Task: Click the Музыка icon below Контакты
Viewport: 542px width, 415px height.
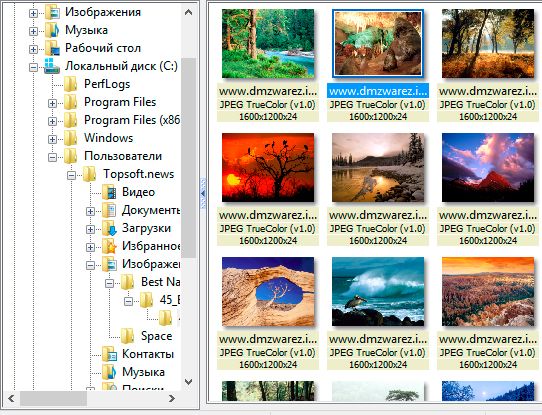Action: click(109, 372)
